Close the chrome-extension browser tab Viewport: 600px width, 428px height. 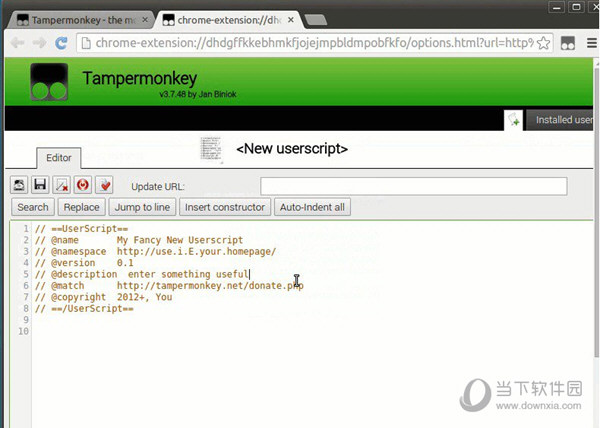291,20
